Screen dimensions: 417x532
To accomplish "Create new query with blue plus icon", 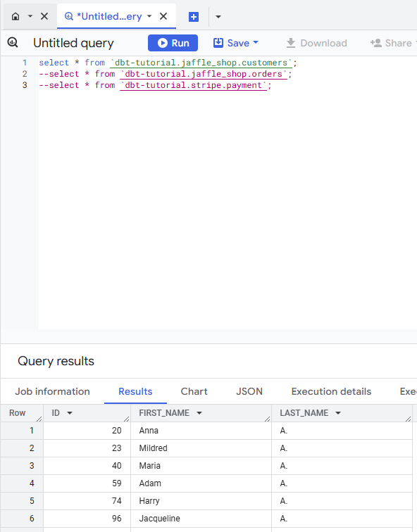I will pos(194,17).
